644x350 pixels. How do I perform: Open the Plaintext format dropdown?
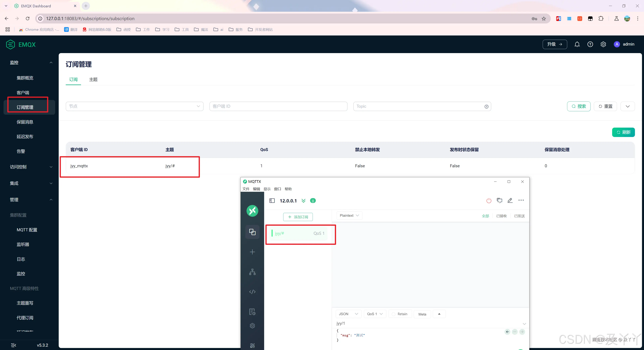point(349,215)
